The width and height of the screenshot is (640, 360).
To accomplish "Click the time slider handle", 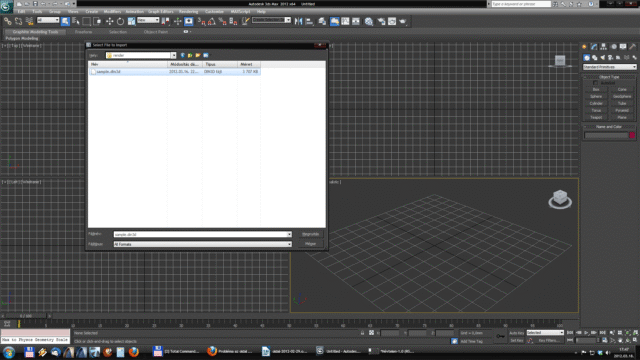I will coord(26,316).
